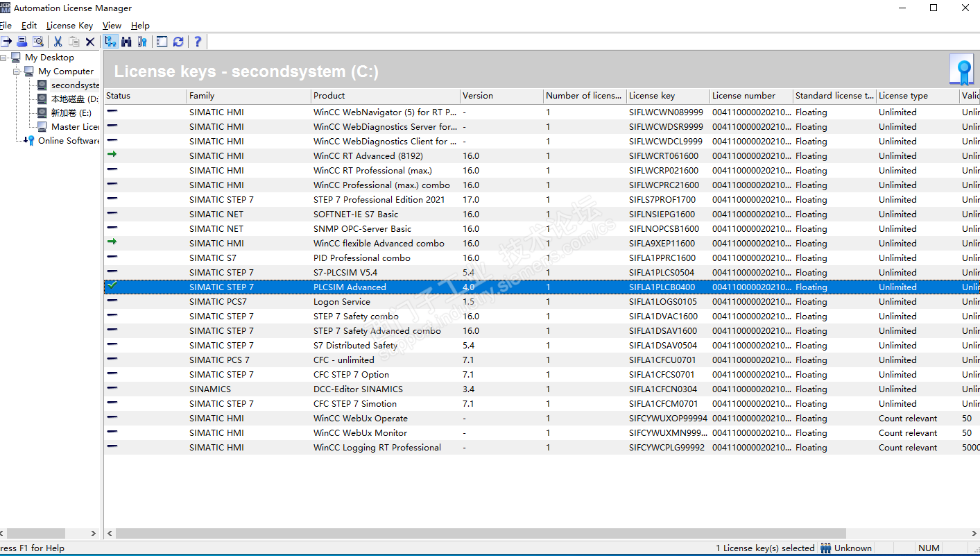Image resolution: width=980 pixels, height=556 pixels.
Task: Select the WinCC WebUx Monitor product
Action: click(x=361, y=432)
